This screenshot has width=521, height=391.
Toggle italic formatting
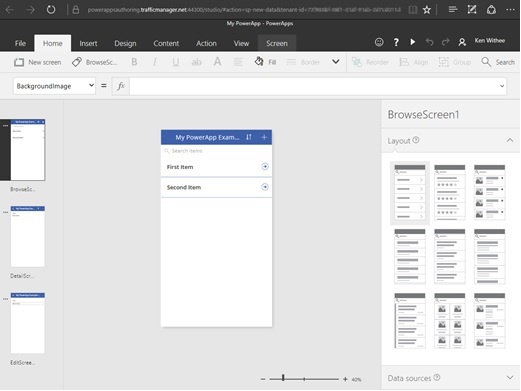click(155, 62)
